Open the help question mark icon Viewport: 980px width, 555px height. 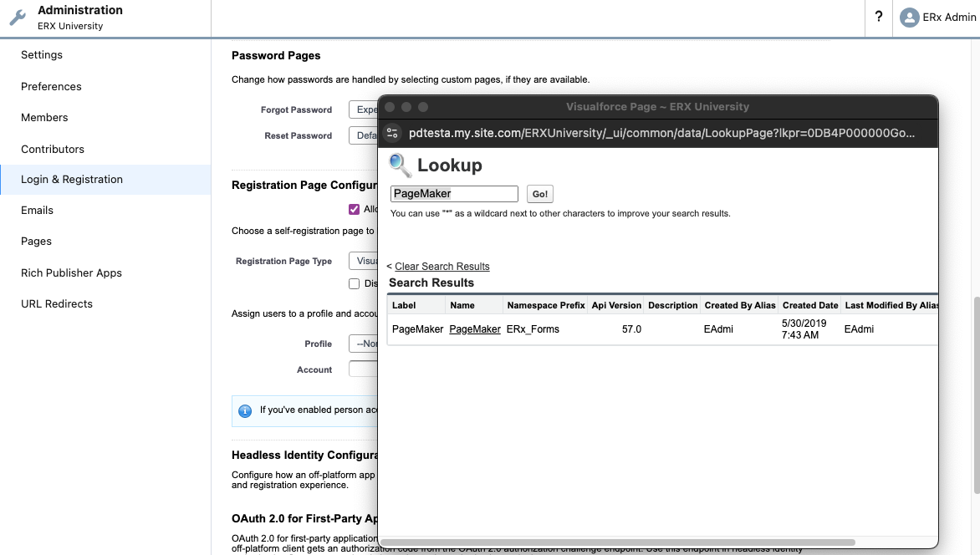pos(878,17)
